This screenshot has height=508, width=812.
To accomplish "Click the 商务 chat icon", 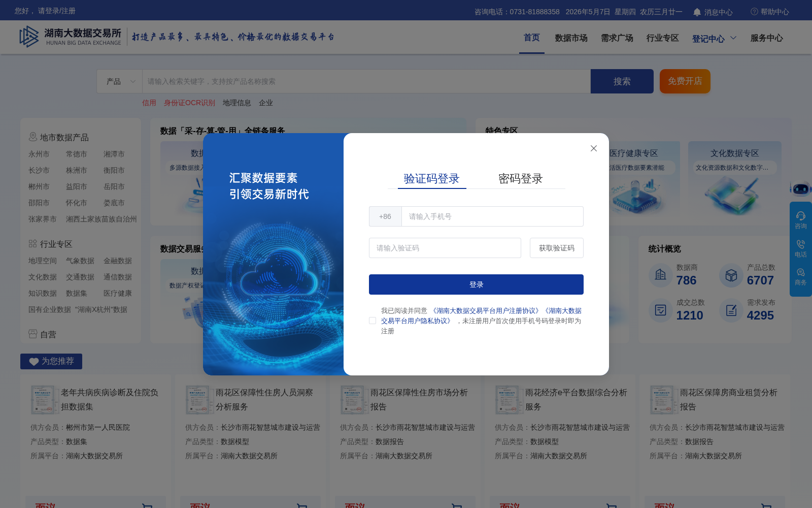I will (801, 272).
